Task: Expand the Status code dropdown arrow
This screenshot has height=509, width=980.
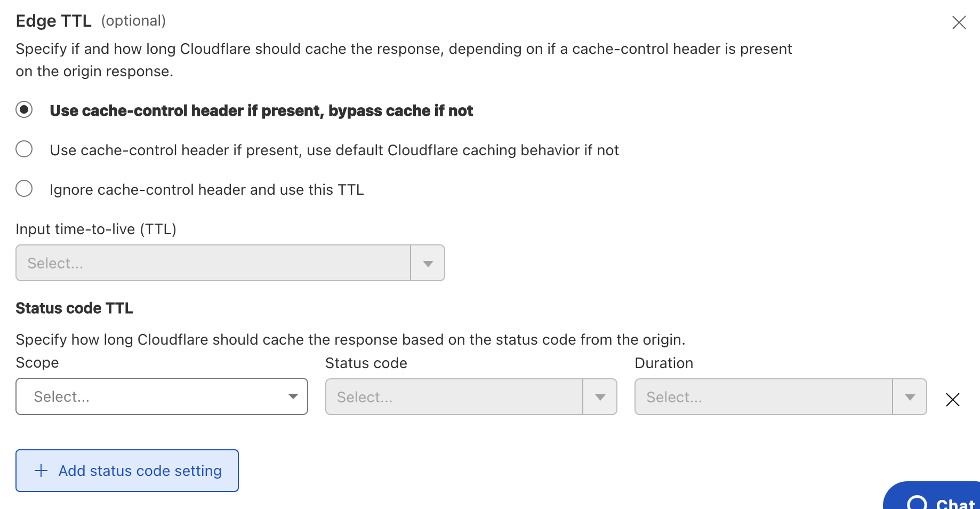Action: (600, 397)
